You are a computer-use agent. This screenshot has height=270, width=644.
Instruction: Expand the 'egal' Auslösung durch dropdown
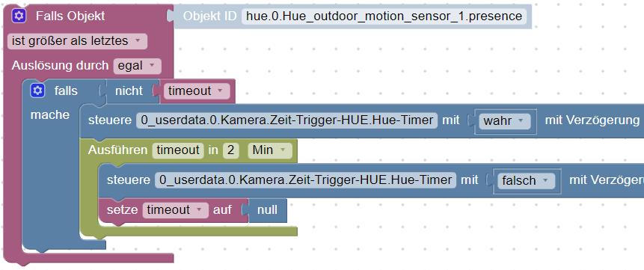[137, 66]
